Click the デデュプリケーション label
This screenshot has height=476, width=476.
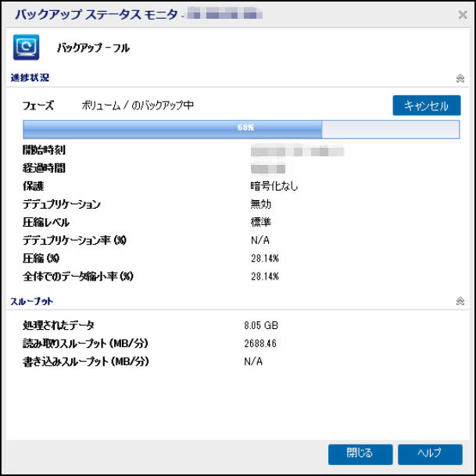62,204
